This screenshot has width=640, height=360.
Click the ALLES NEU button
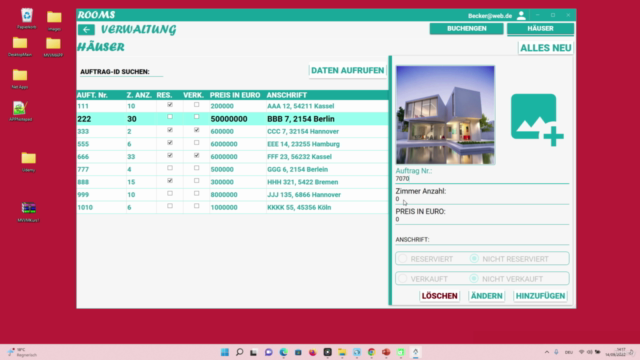click(546, 48)
